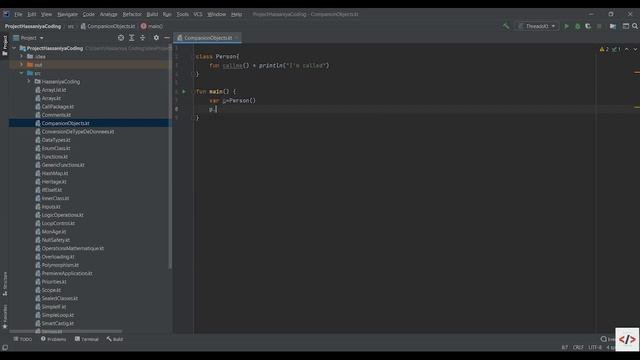Open the VCS menu
This screenshot has height=360, width=640.
tap(198, 14)
